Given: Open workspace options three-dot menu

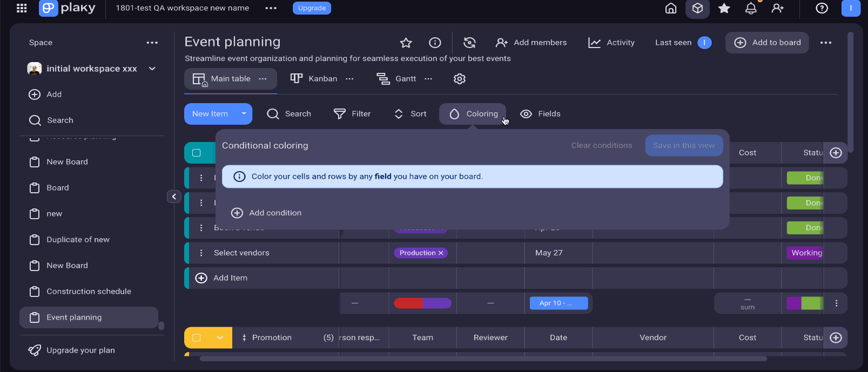Looking at the screenshot, I should coord(271,8).
